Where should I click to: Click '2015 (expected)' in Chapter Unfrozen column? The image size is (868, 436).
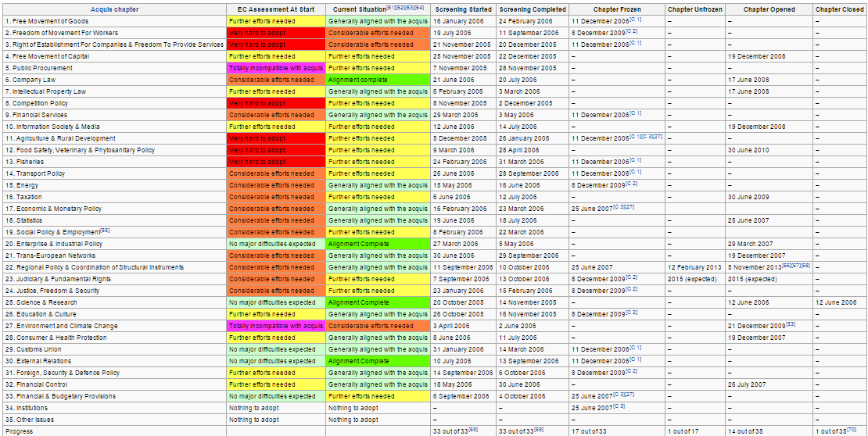click(694, 279)
